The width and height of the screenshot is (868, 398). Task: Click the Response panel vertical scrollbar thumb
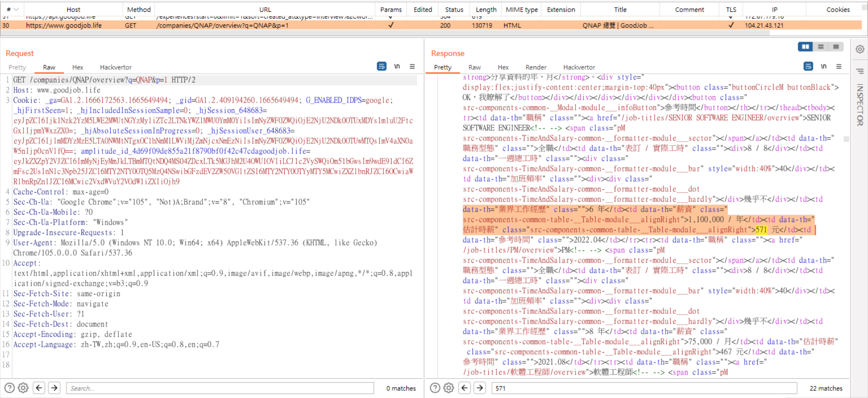pyautogui.click(x=846, y=139)
